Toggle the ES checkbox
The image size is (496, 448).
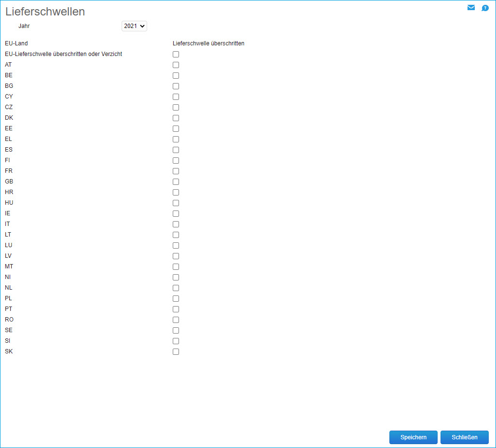pyautogui.click(x=176, y=150)
